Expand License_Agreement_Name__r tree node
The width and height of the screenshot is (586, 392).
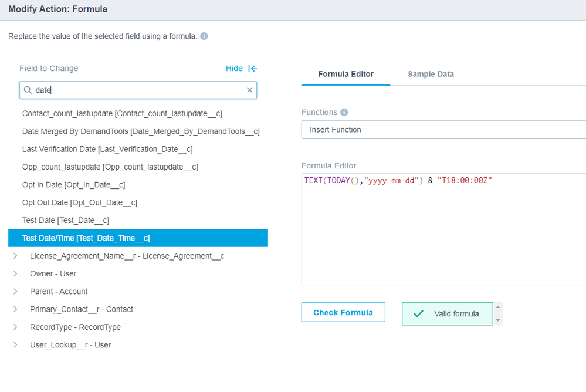15,256
